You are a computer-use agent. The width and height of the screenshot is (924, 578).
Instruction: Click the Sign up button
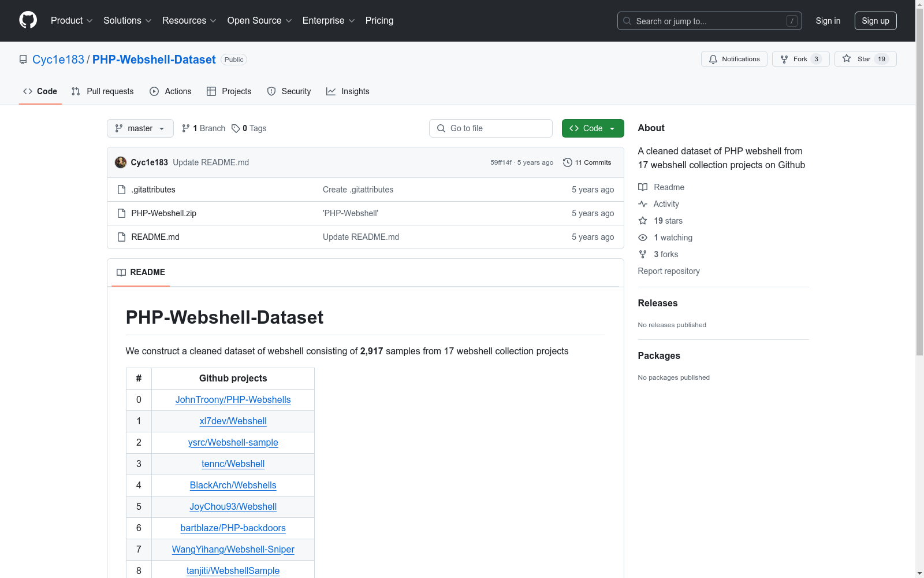click(x=875, y=21)
